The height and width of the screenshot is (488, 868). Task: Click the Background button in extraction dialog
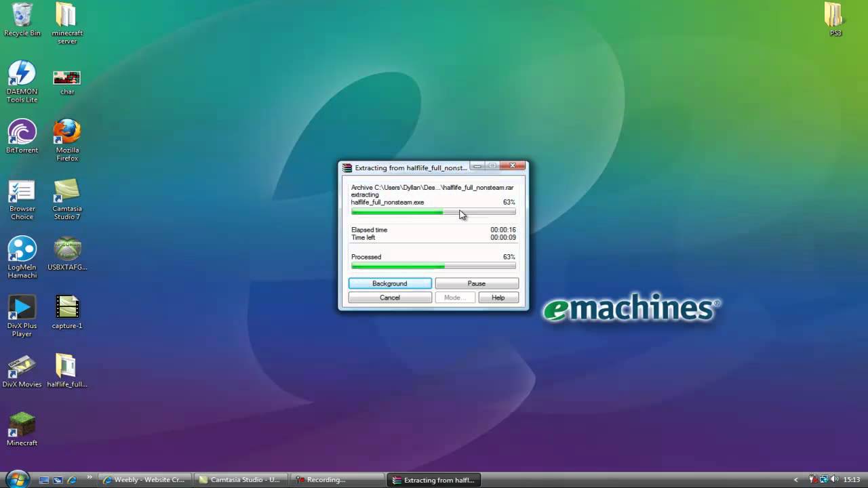coord(390,283)
